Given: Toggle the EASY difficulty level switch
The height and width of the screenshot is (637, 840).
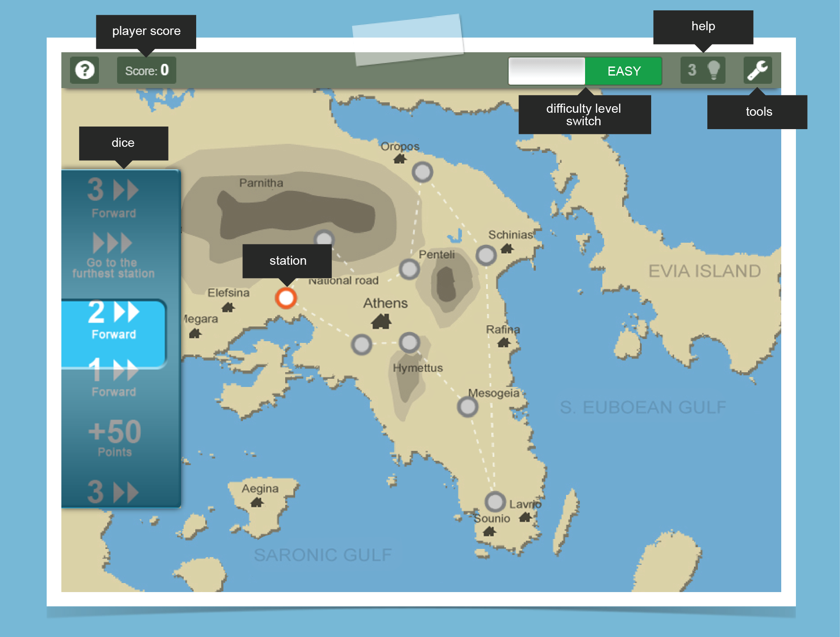Looking at the screenshot, I should pyautogui.click(x=623, y=71).
